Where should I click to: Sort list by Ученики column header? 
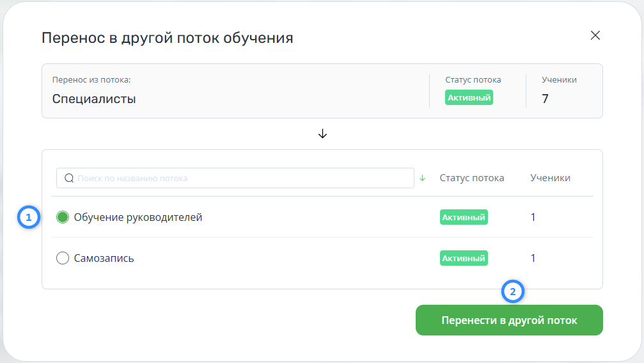click(550, 178)
